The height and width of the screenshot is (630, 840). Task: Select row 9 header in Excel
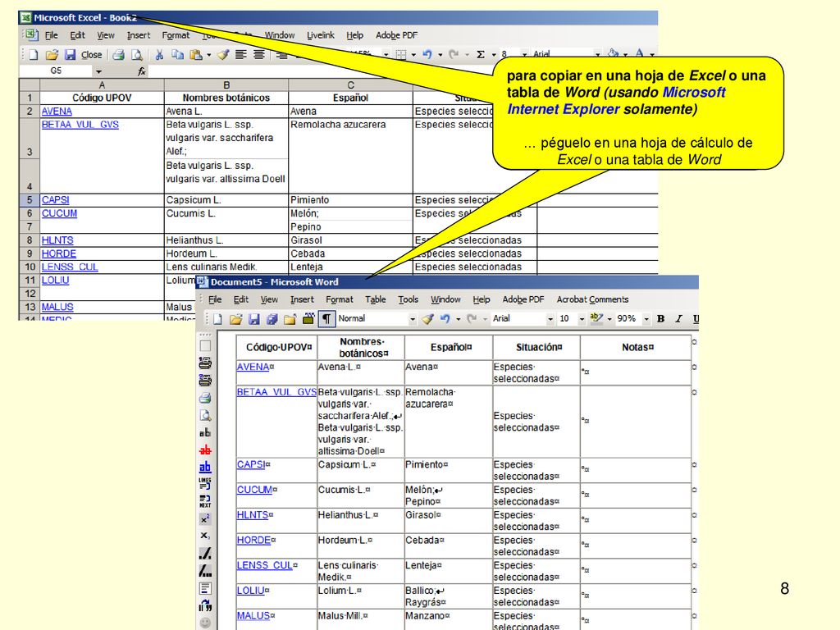30,253
